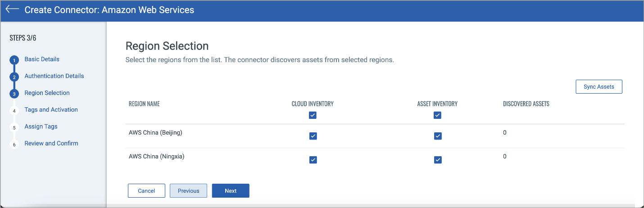Click AWS China (Ningxia) region name

click(157, 157)
